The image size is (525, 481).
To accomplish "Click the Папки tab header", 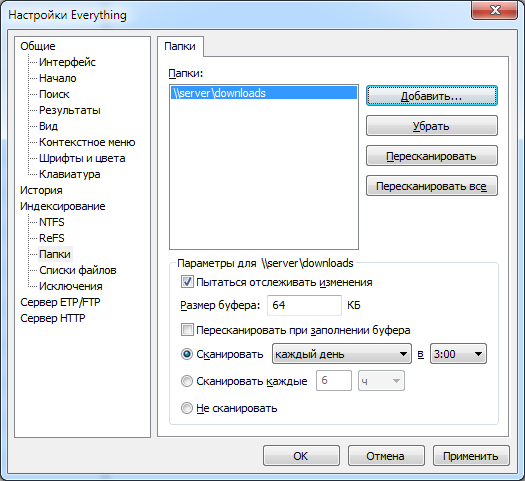I will pyautogui.click(x=180, y=46).
